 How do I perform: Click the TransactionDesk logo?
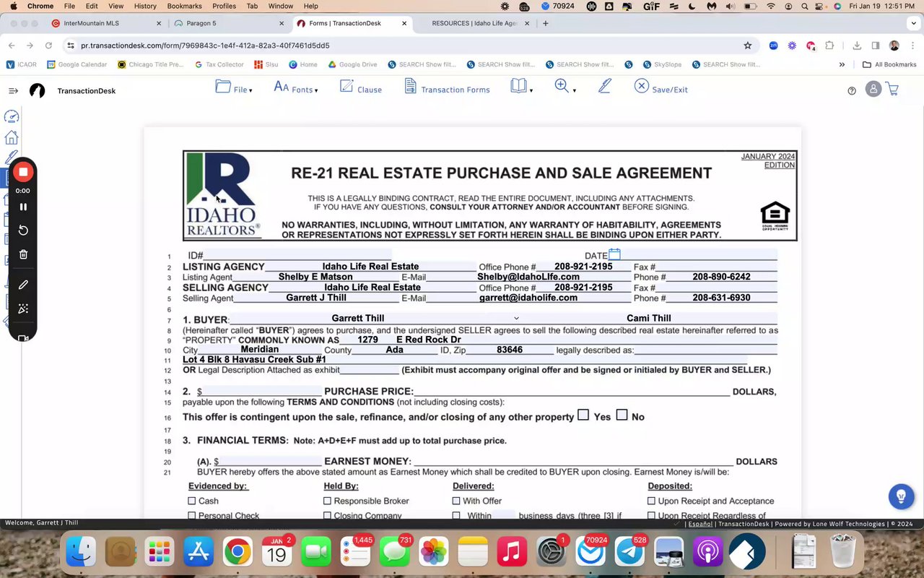(37, 91)
